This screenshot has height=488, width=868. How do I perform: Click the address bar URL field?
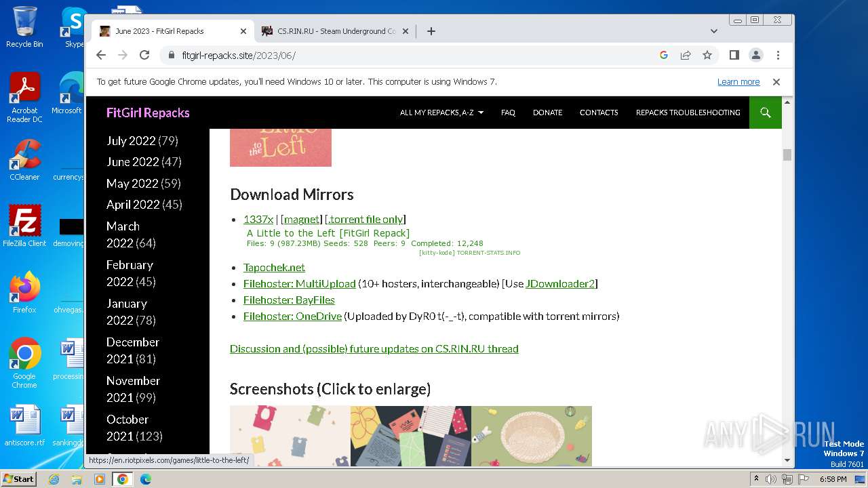pos(407,55)
